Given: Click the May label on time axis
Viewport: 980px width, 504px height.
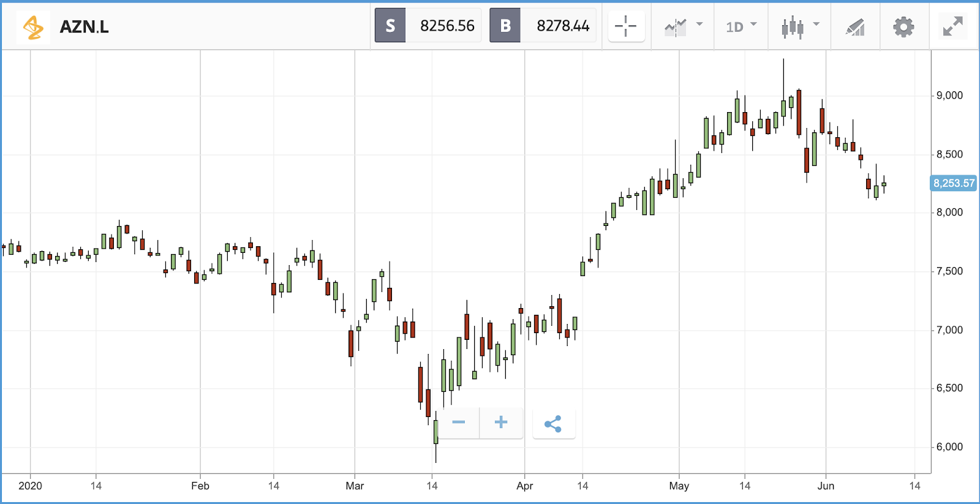Looking at the screenshot, I should 679,486.
